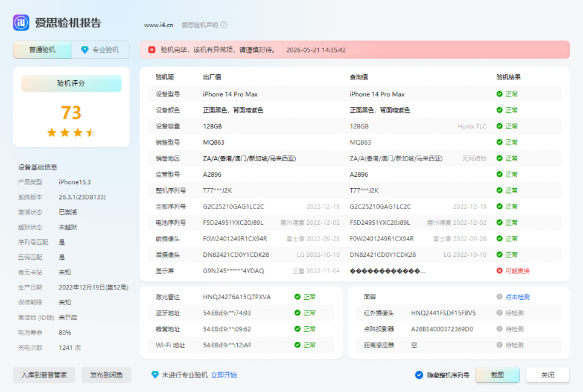This screenshot has width=583, height=392.
Task: Click 激光雷达 serial HNQ24276A15Q7PXVA
Action: (x=237, y=297)
